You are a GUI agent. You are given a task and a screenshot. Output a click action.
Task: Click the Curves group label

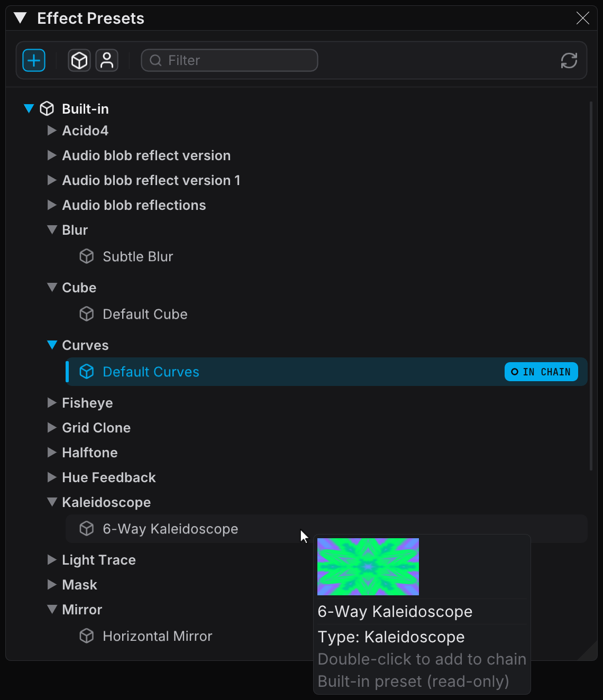(85, 345)
